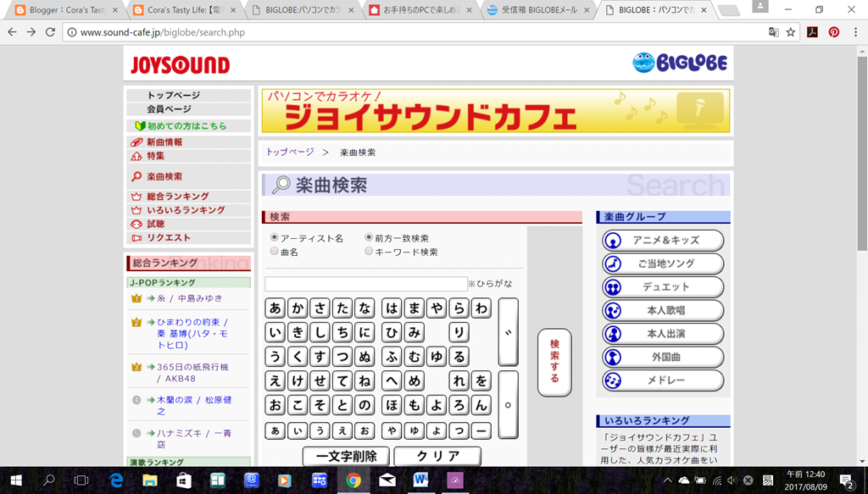Select the アーティスト名 radio button
Image resolution: width=868 pixels, height=494 pixels.
[x=274, y=237]
